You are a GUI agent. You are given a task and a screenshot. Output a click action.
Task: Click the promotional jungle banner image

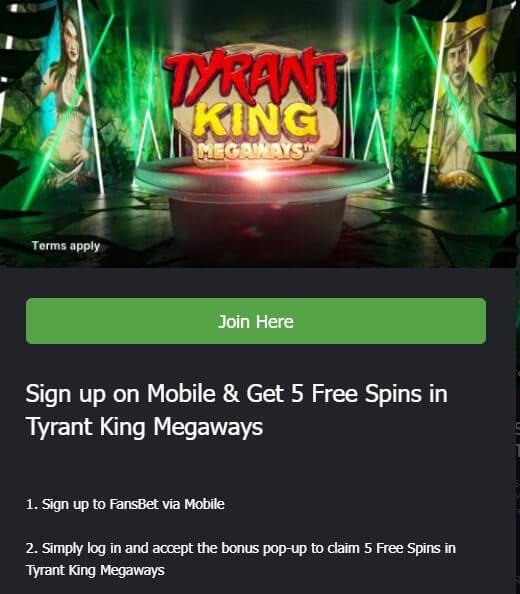click(258, 133)
